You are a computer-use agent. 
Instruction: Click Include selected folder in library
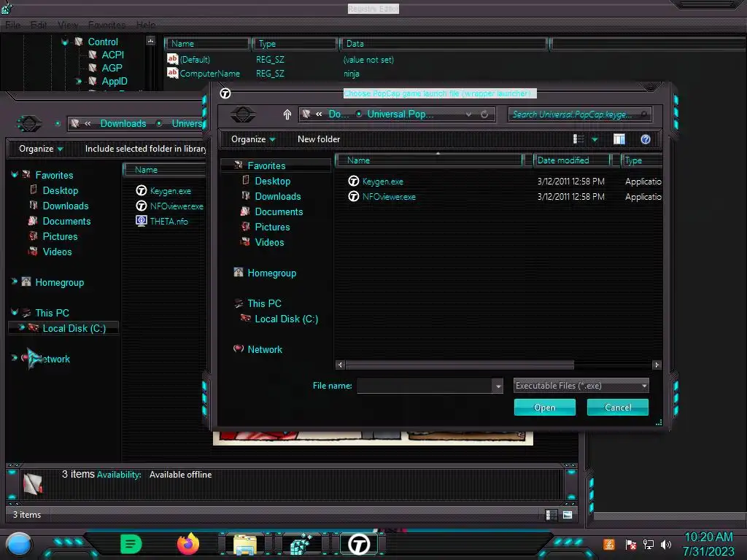tap(145, 149)
